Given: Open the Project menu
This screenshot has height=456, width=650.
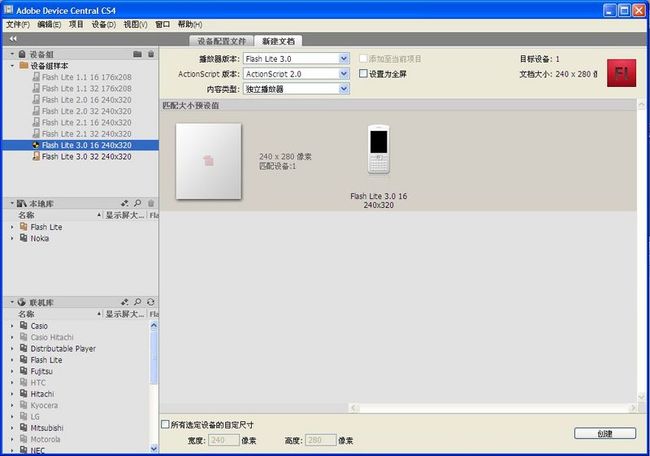Looking at the screenshot, I should (76, 24).
